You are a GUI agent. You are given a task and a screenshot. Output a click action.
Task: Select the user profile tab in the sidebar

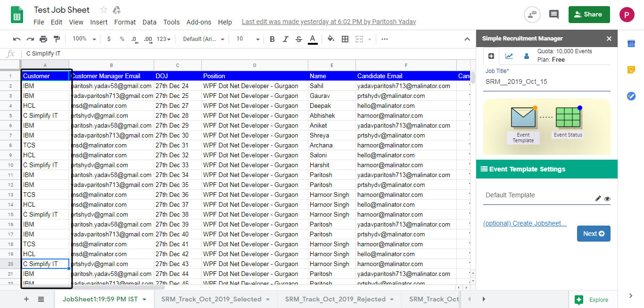[527, 56]
